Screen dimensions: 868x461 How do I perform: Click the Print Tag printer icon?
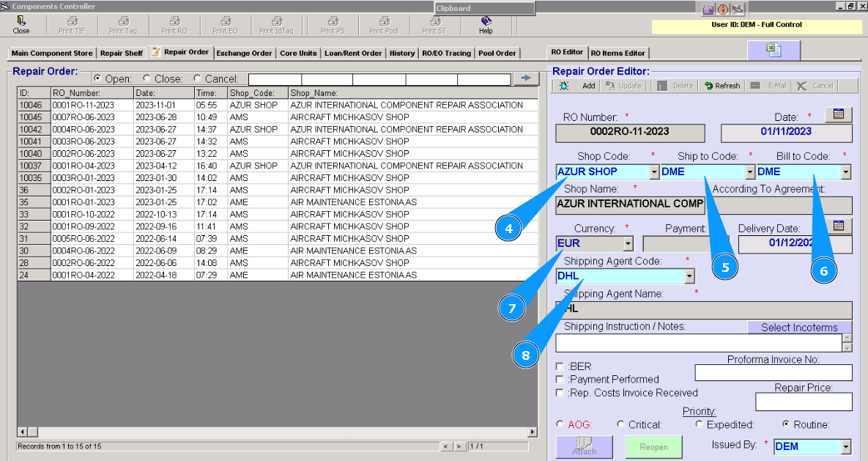[124, 21]
